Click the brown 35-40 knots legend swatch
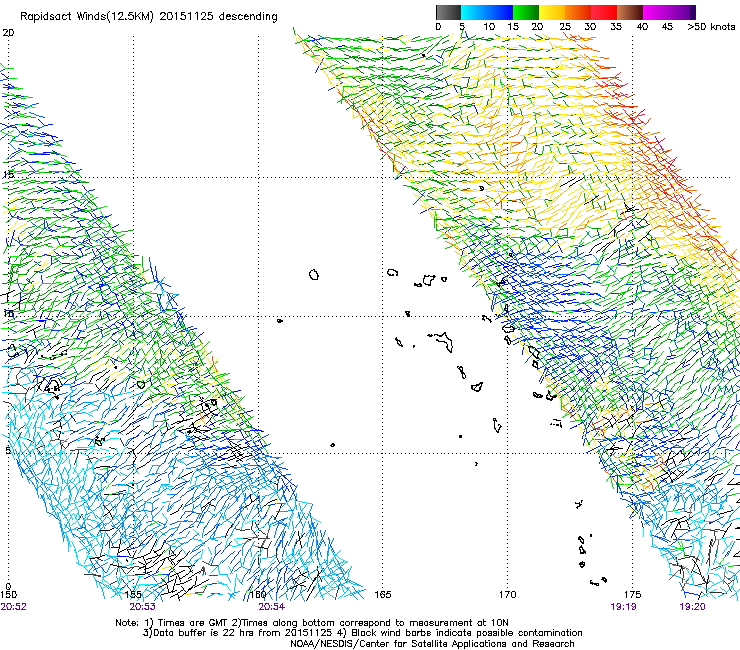This screenshot has width=740, height=650. click(630, 12)
